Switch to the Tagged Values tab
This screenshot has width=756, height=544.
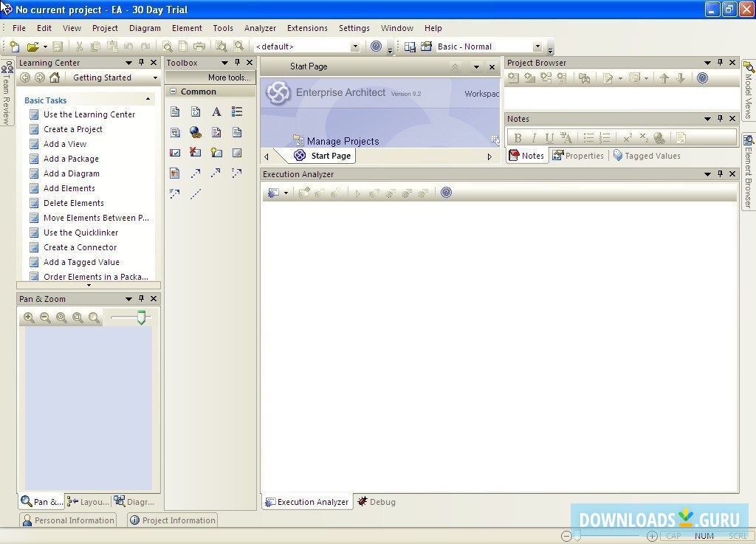(647, 156)
